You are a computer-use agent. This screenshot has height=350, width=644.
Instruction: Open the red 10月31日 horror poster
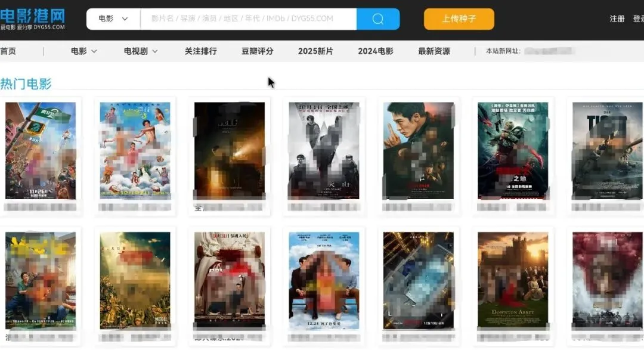coord(230,281)
